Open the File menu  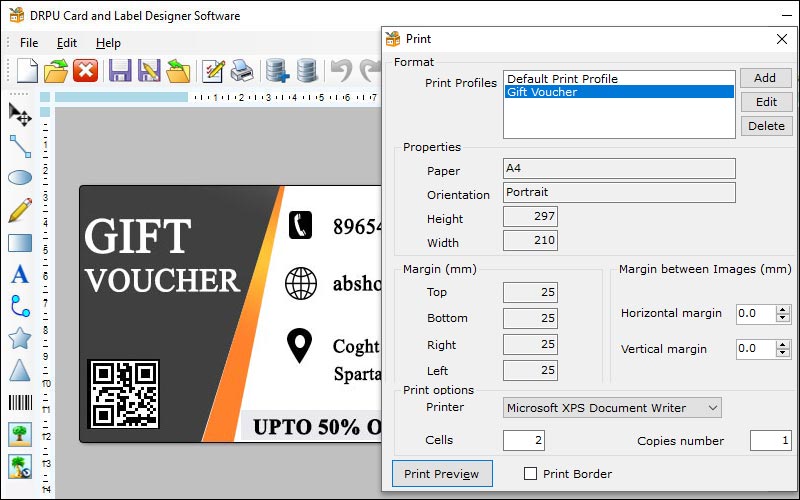click(x=29, y=43)
